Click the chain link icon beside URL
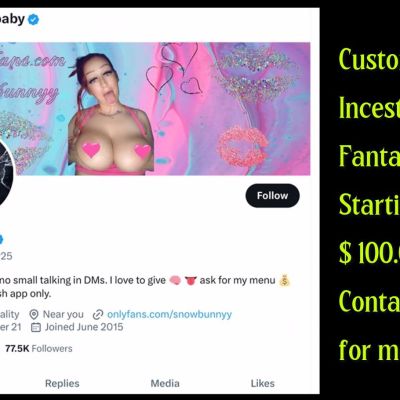 coord(98,314)
